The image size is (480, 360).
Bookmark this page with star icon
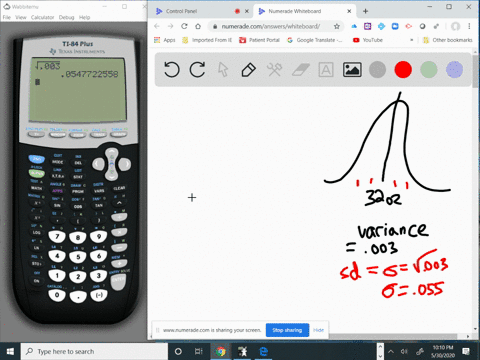pyautogui.click(x=337, y=26)
